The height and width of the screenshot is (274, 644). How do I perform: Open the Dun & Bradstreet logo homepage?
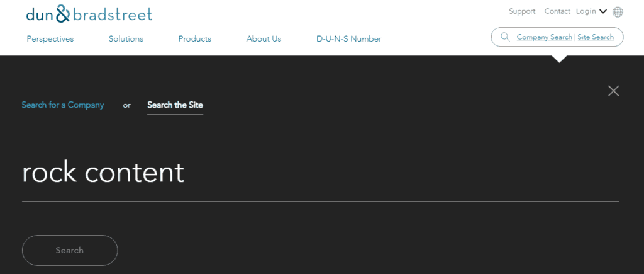pyautogui.click(x=89, y=14)
